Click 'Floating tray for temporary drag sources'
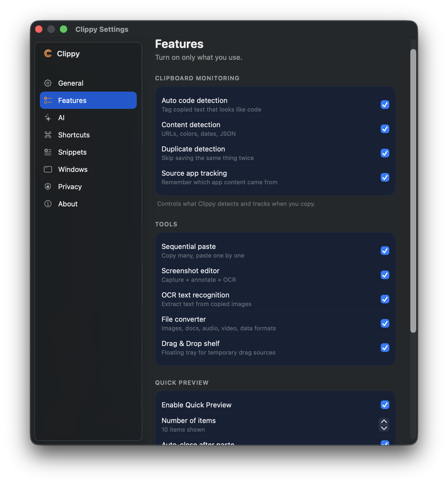Image resolution: width=448 pixels, height=485 pixels. point(219,352)
